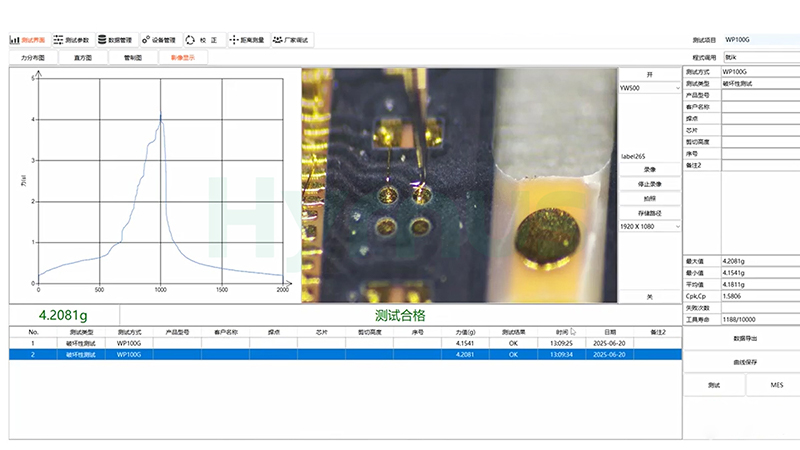Click the 序号 input field
This screenshot has width=800, height=450.
pyautogui.click(x=760, y=154)
